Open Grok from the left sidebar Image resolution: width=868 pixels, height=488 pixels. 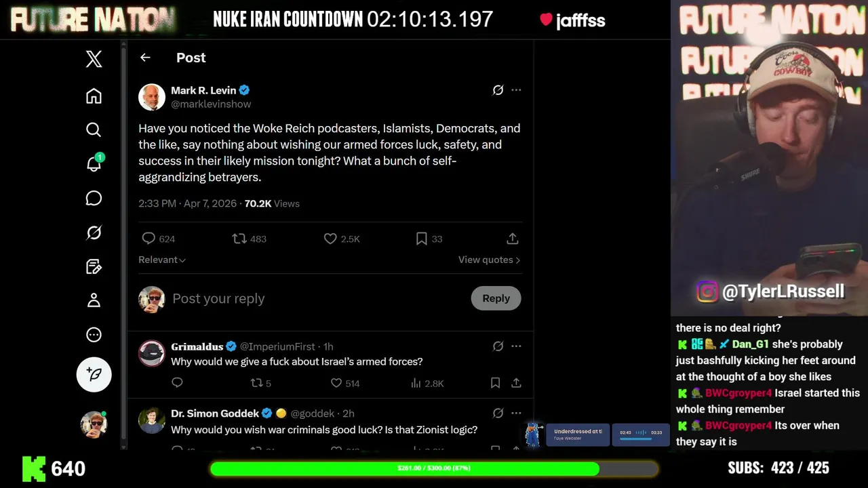(x=94, y=232)
